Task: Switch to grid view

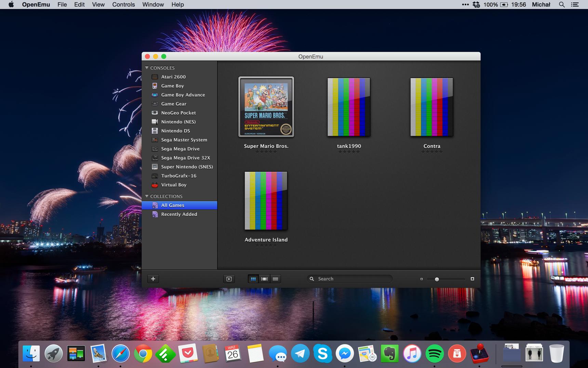Action: tap(253, 279)
